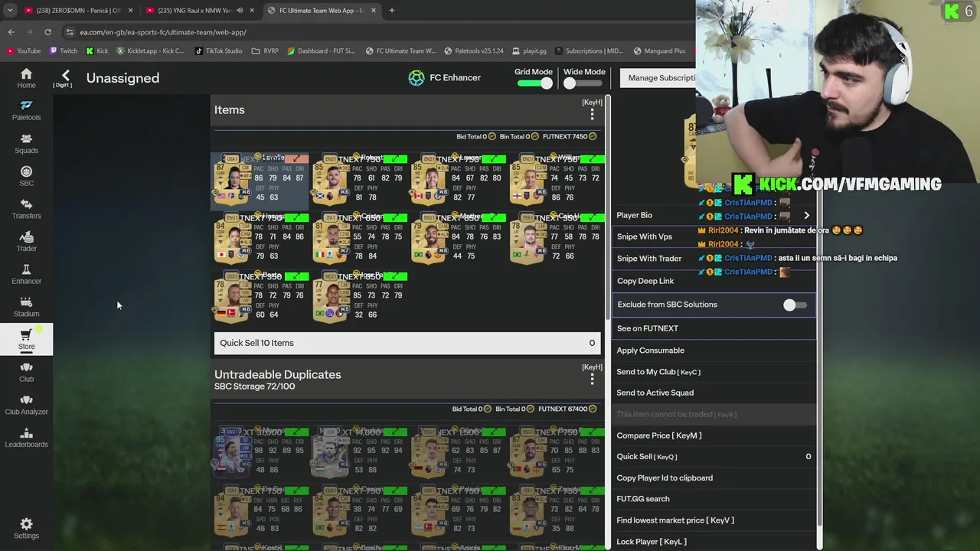This screenshot has width=980, height=551.
Task: Open the browser new tab button
Action: [x=391, y=10]
